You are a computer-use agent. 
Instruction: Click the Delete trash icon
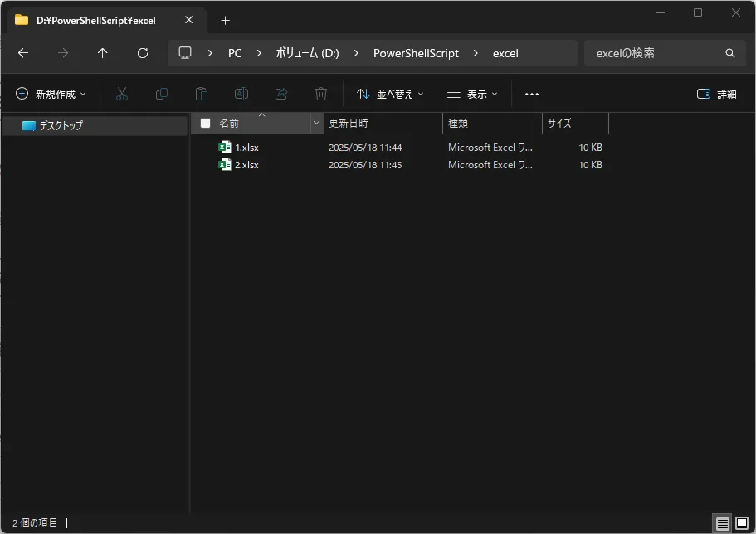pos(321,94)
